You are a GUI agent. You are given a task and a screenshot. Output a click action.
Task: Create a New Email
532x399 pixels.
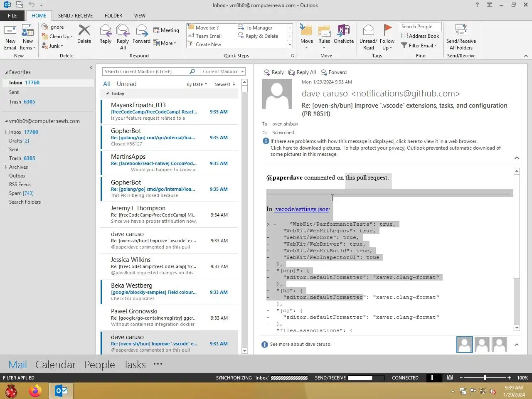pos(10,37)
